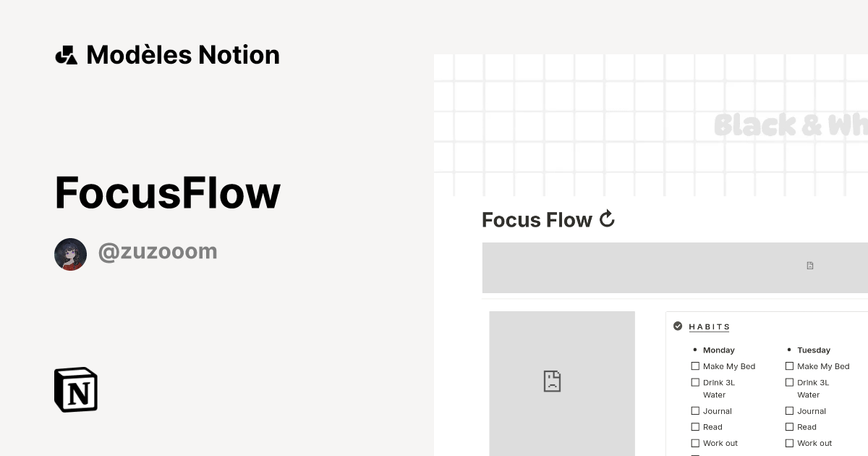Check Work out under Monday
Viewport: 868px width, 456px height.
pyautogui.click(x=695, y=442)
